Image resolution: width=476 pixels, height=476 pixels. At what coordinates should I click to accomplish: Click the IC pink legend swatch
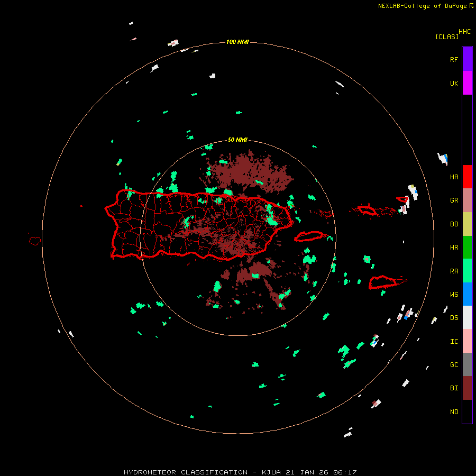point(467,341)
